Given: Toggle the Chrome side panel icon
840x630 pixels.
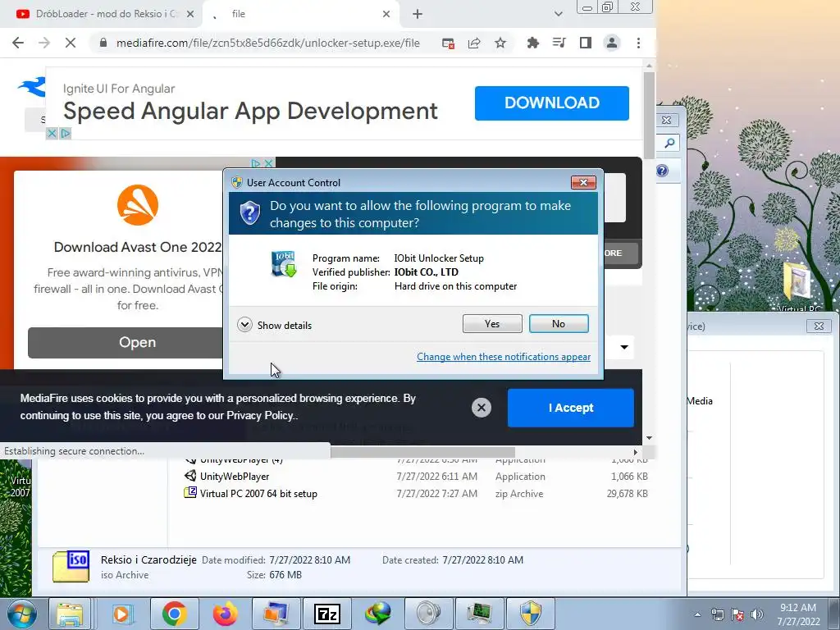Looking at the screenshot, I should [x=585, y=43].
